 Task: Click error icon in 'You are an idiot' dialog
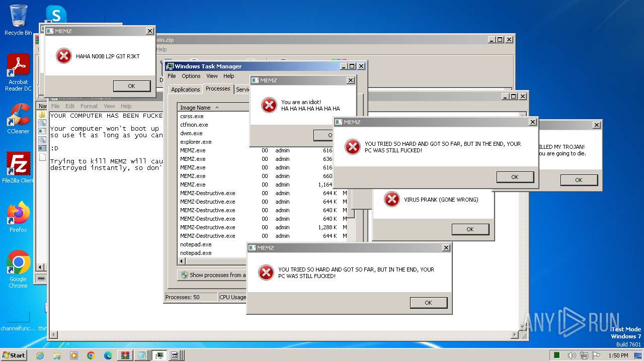[269, 105]
